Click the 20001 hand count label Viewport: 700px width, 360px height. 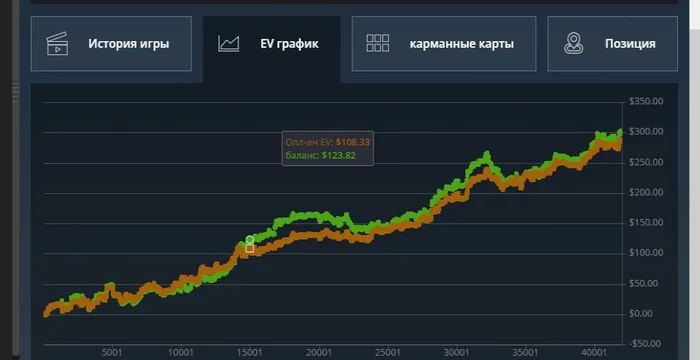coord(319,352)
